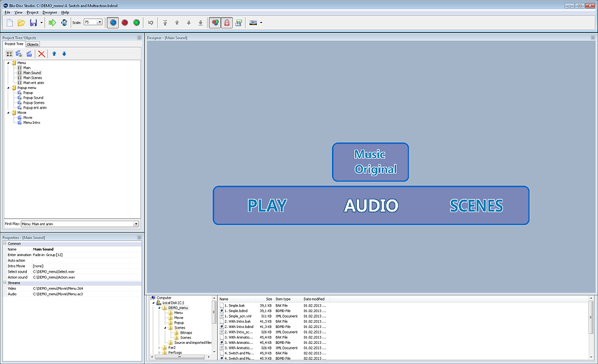
Task: Pin the Project Tree/Objects panel icon
Action: coord(139,38)
